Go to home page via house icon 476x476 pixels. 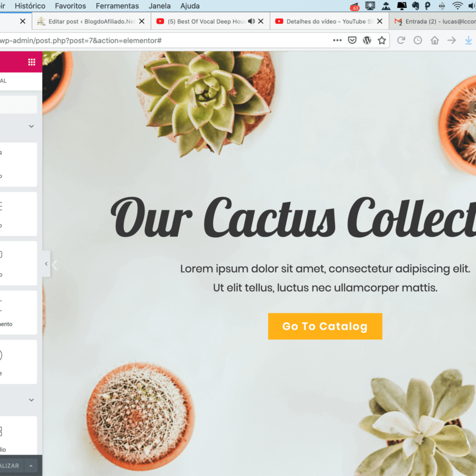(435, 40)
